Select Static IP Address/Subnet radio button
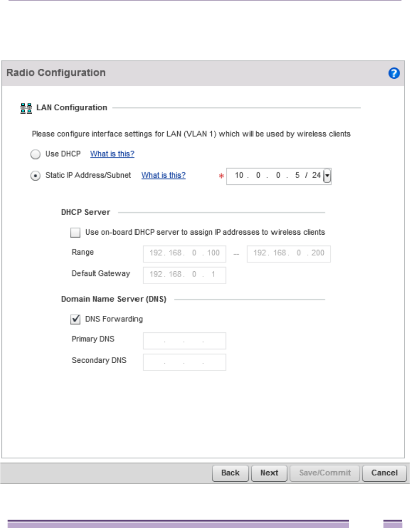The width and height of the screenshot is (410, 532). click(36, 175)
